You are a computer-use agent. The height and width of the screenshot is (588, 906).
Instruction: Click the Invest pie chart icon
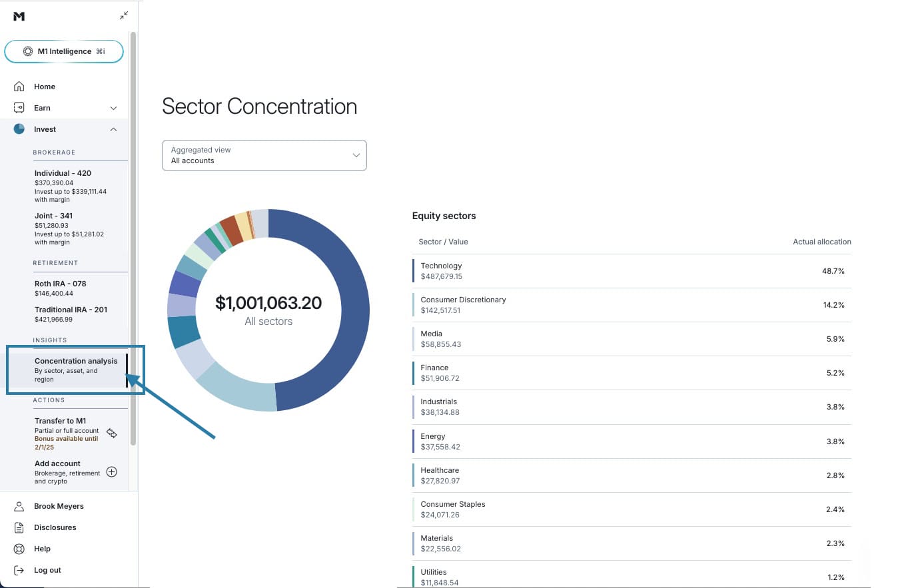19,129
